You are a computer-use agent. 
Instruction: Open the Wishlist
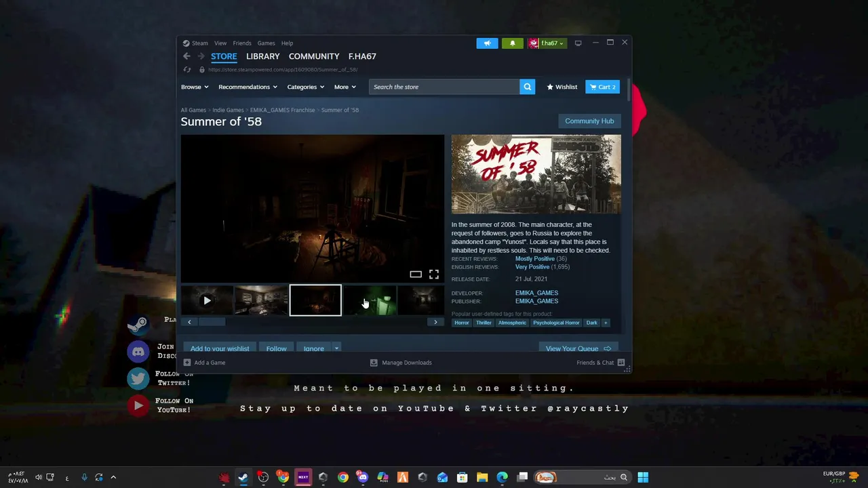point(562,87)
